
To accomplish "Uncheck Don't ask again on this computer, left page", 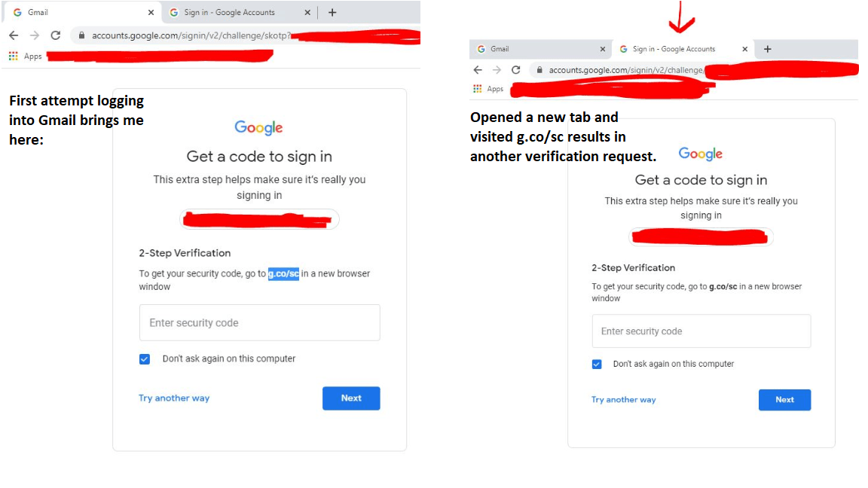I will (144, 359).
